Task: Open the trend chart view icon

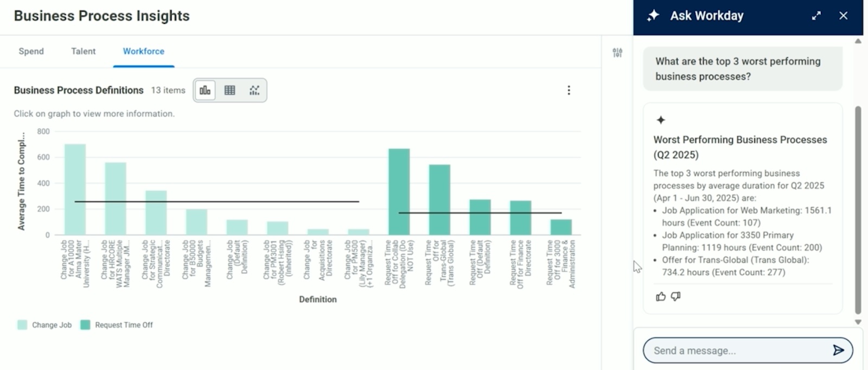Action: coord(254,90)
